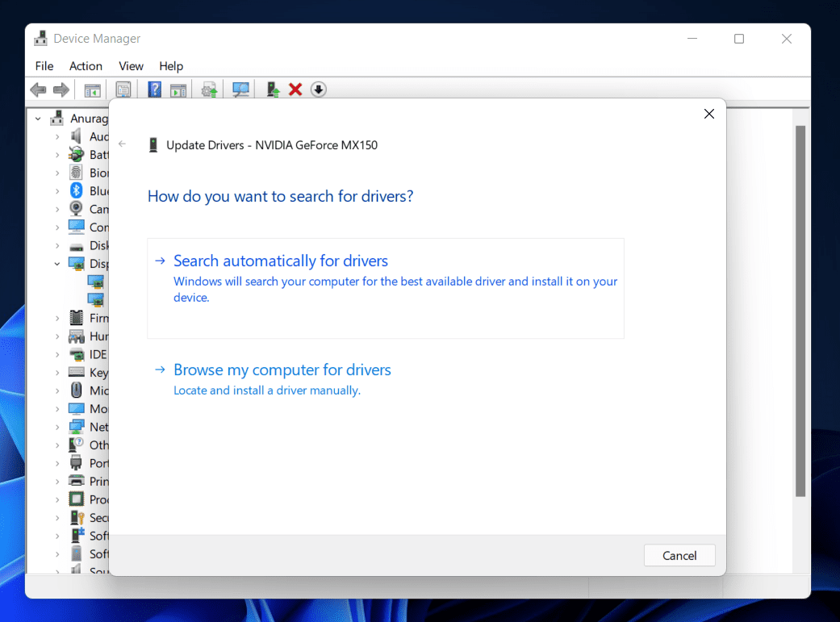Click the Device Manager vertical scrollbar
The image size is (840, 622).
tap(800, 311)
